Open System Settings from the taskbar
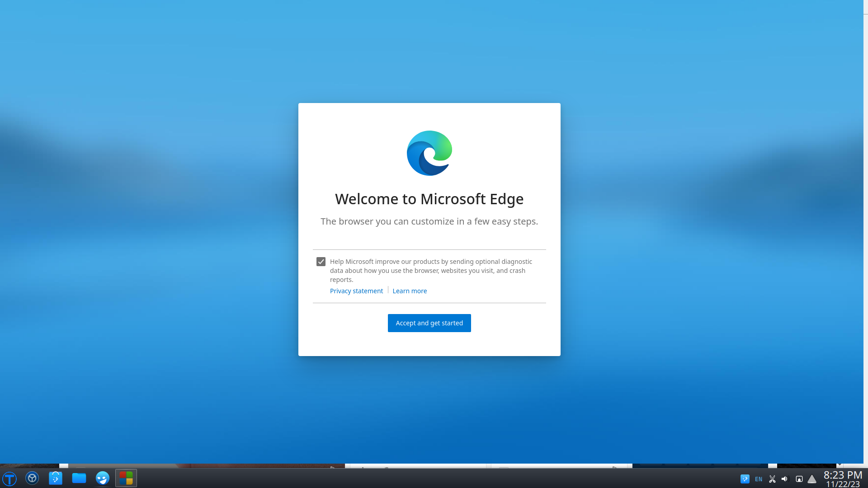The height and width of the screenshot is (488, 868). 32,478
